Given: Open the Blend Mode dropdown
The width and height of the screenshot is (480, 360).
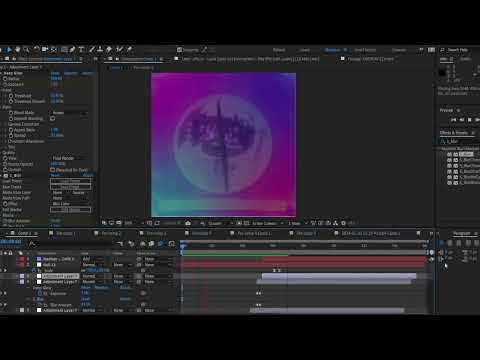Looking at the screenshot, I should [x=70, y=113].
